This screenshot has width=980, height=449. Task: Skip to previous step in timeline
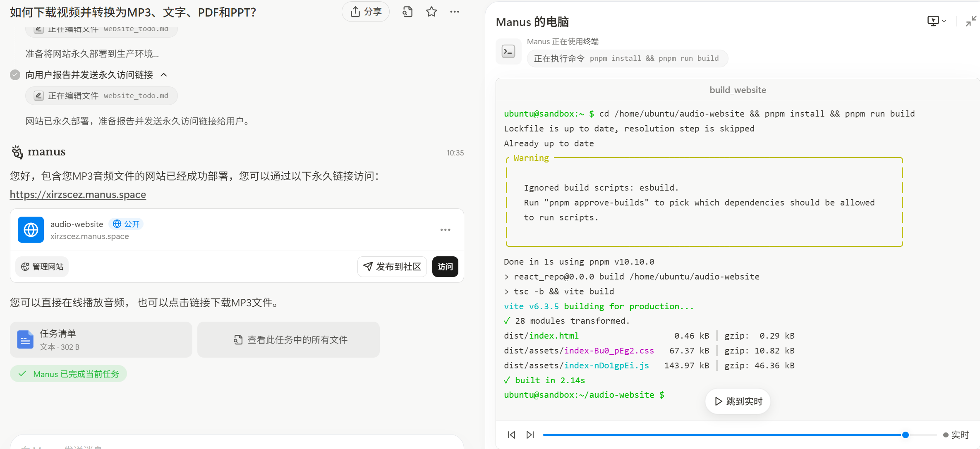(x=511, y=435)
